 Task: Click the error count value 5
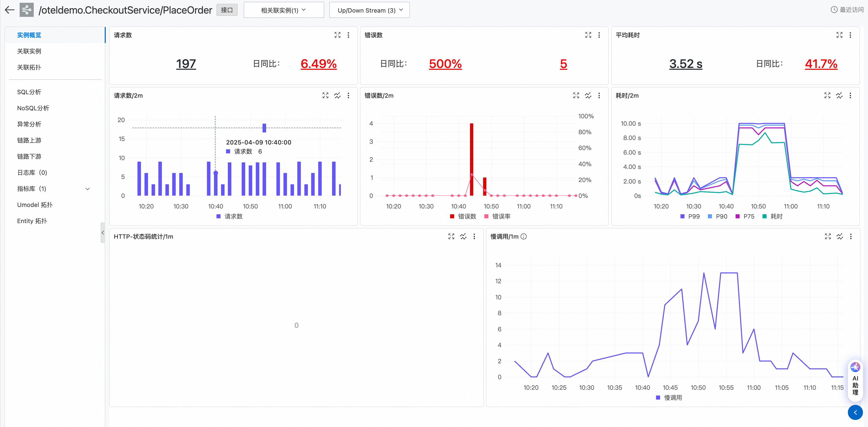point(563,64)
